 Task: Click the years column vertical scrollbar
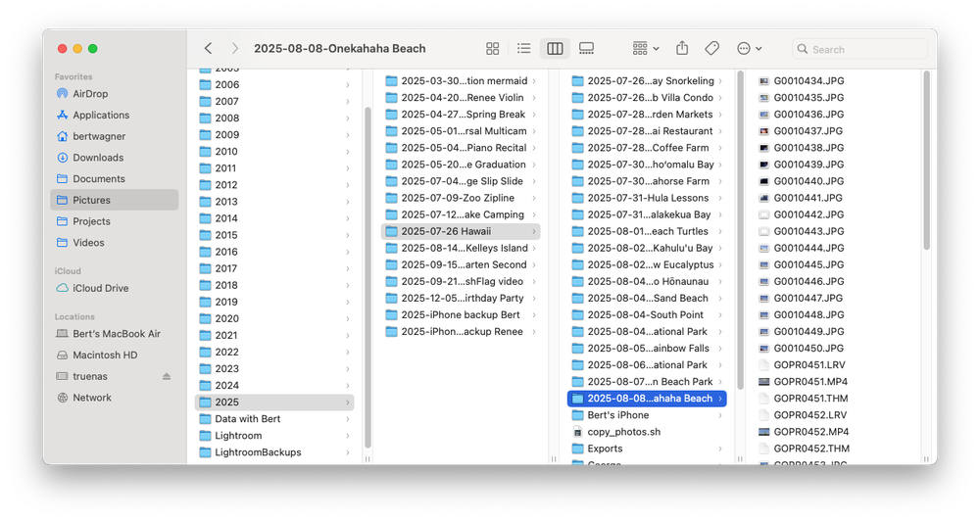(x=367, y=277)
